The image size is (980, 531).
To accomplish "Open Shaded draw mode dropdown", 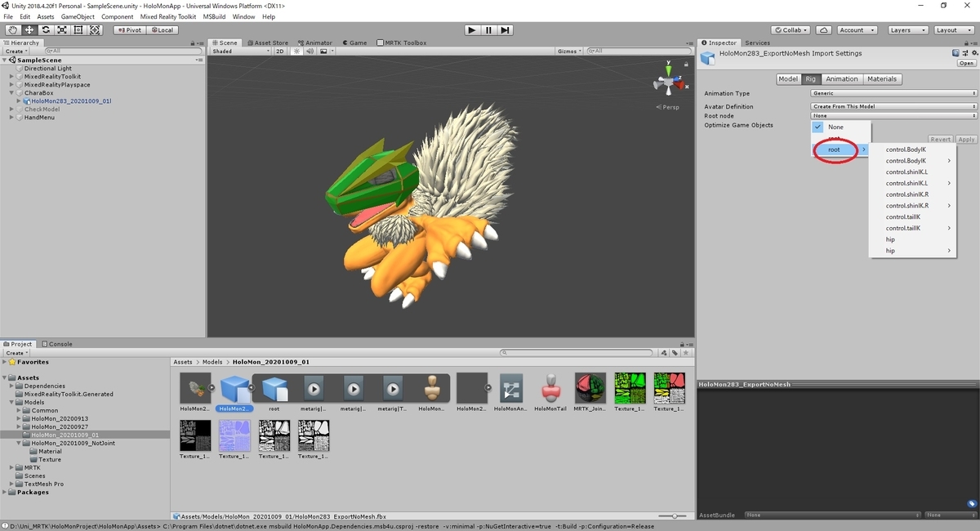I will coord(240,51).
